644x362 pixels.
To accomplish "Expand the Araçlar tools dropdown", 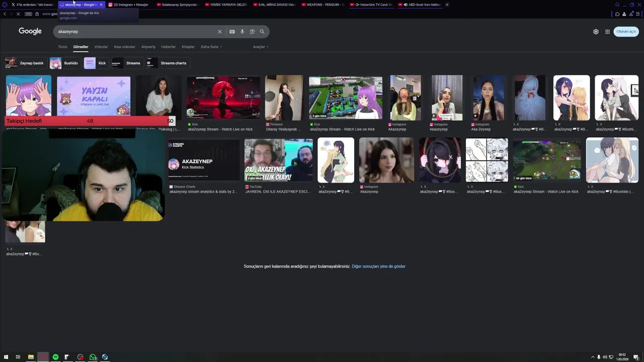I will click(x=261, y=47).
